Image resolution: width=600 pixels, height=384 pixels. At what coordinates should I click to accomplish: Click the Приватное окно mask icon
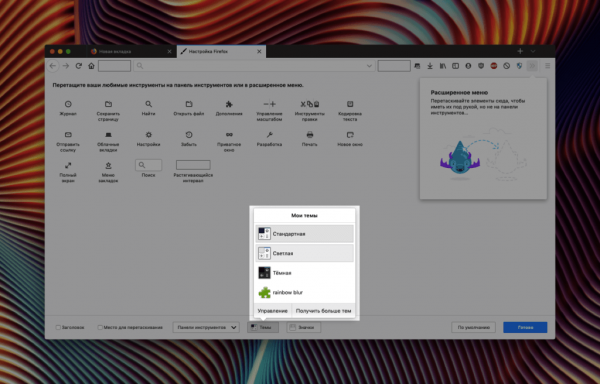click(x=229, y=135)
